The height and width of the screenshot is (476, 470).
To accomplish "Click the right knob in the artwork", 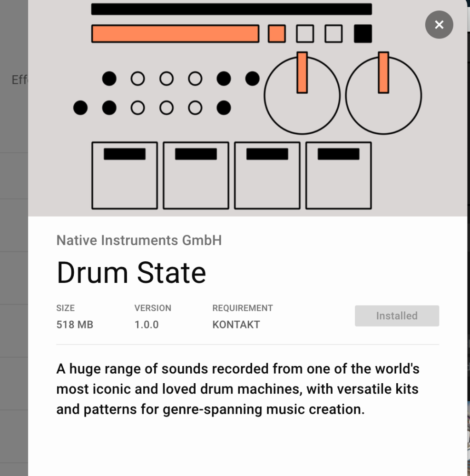I will [x=383, y=95].
